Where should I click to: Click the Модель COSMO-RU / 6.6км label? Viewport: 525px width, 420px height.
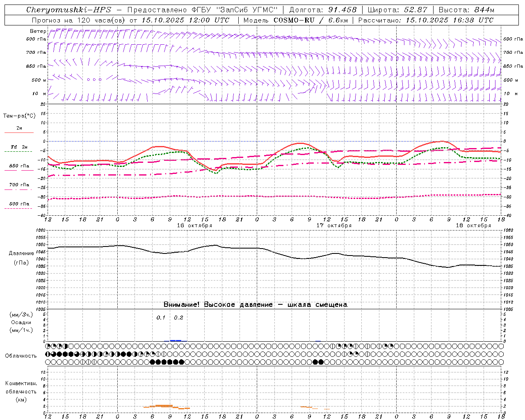tap(295, 20)
